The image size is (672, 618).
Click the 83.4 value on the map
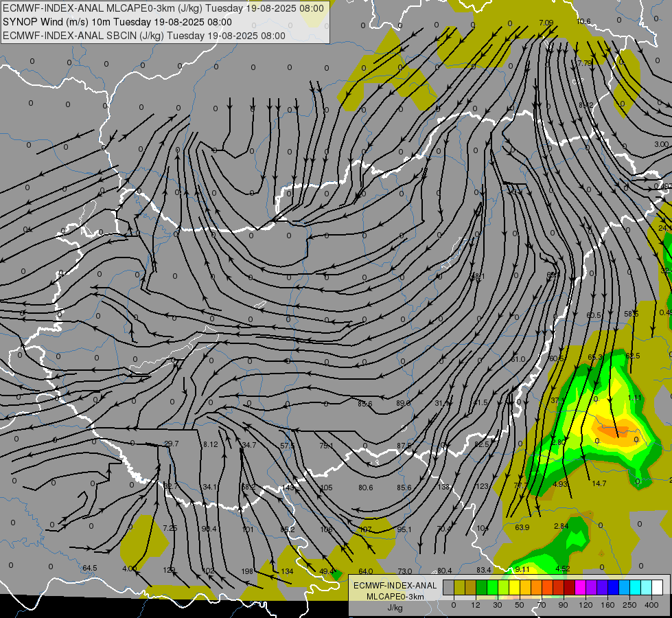coord(483,570)
